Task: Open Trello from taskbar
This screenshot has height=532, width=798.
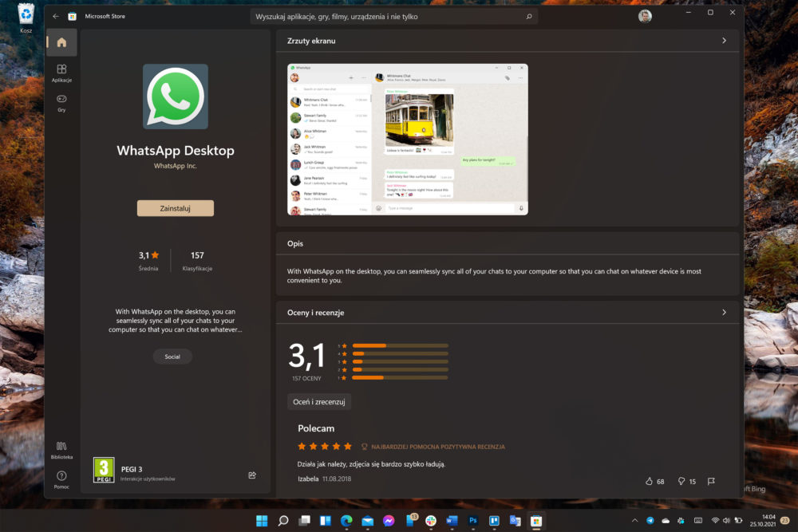Action: pyautogui.click(x=494, y=520)
